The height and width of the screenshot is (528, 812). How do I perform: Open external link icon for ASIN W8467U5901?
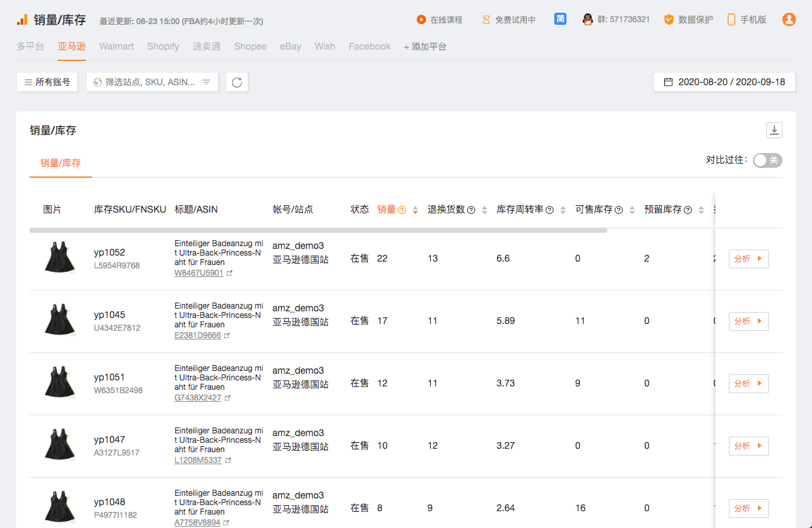click(230, 274)
